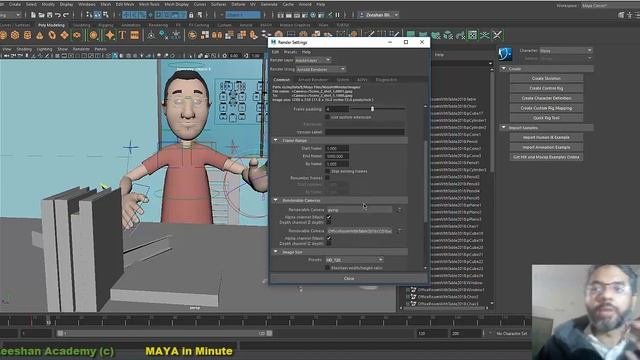Screen dimensions: 640x360
Task: Collapse the Image Size section
Action: click(276, 252)
